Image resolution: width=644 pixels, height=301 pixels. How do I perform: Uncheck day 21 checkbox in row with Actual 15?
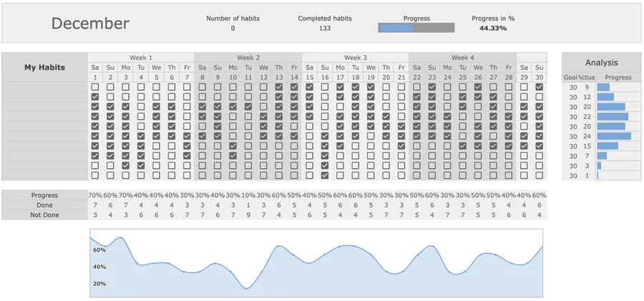tap(401, 146)
